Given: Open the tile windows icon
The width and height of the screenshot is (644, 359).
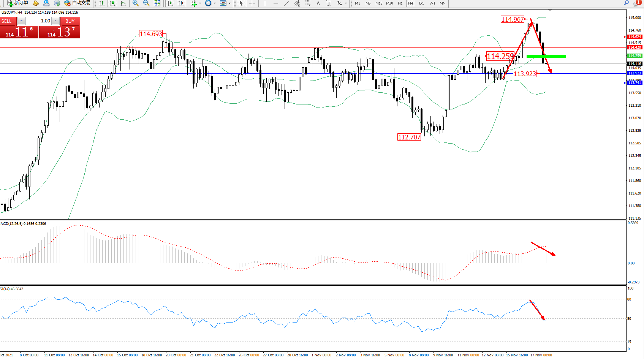Looking at the screenshot, I should pos(157,3).
